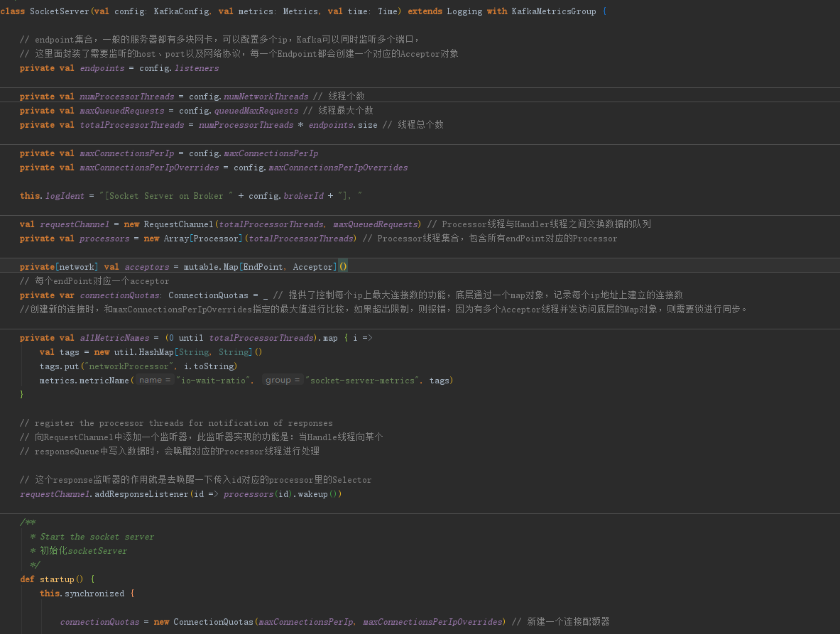Place cursor on the logIdent field
This screenshot has height=634, width=840.
tap(65, 196)
